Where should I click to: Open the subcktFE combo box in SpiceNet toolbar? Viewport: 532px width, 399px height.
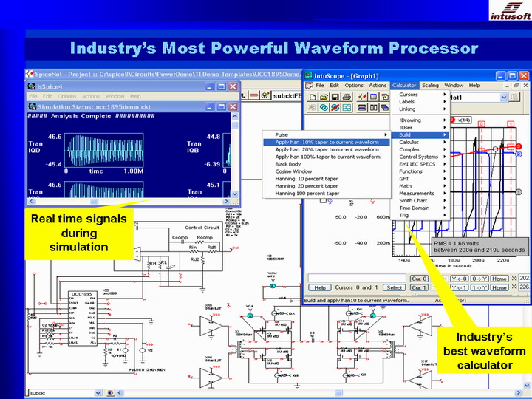pyautogui.click(x=287, y=95)
